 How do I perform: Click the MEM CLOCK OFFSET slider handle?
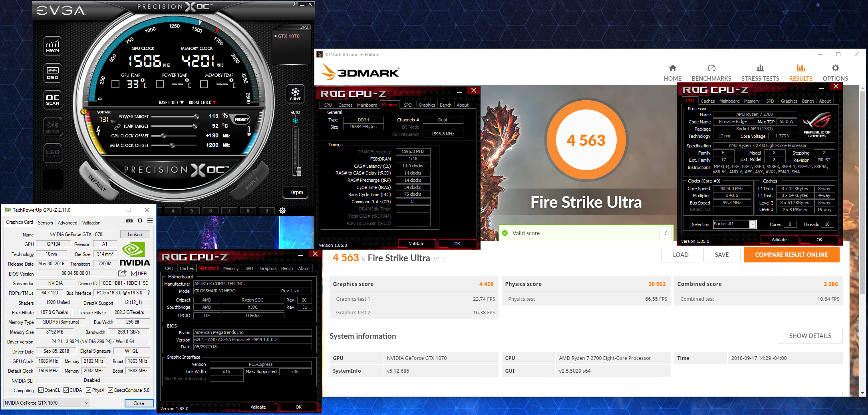[172, 145]
